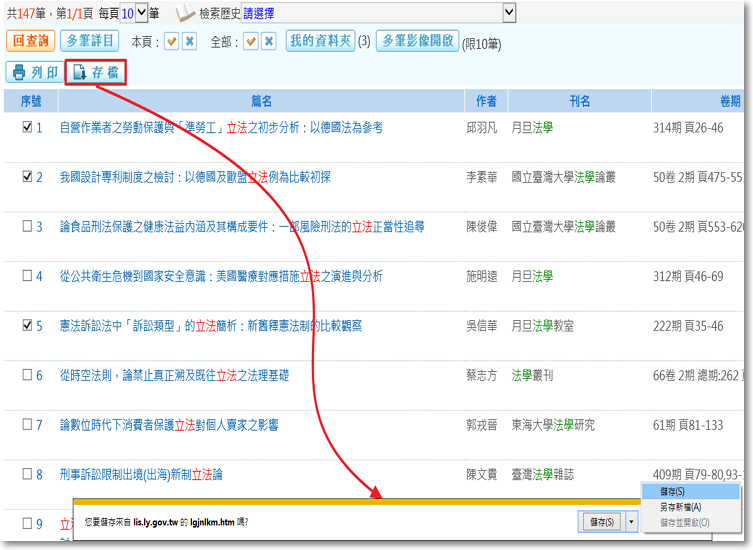Open the per-page record count dropdown
The height and width of the screenshot is (550, 753).
pyautogui.click(x=141, y=13)
